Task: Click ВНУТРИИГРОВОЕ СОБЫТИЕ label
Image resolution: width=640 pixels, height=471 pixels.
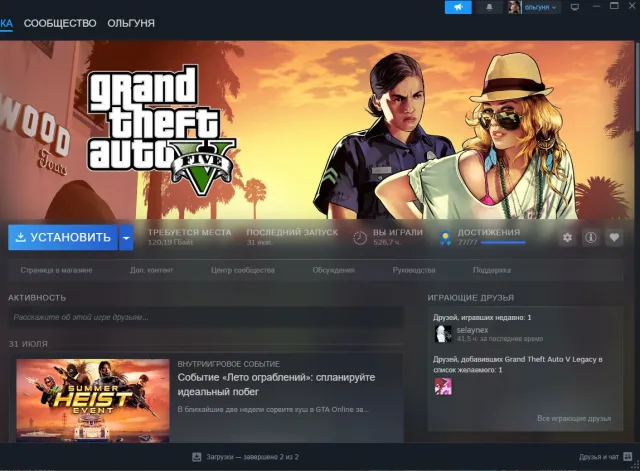Action: click(x=229, y=364)
